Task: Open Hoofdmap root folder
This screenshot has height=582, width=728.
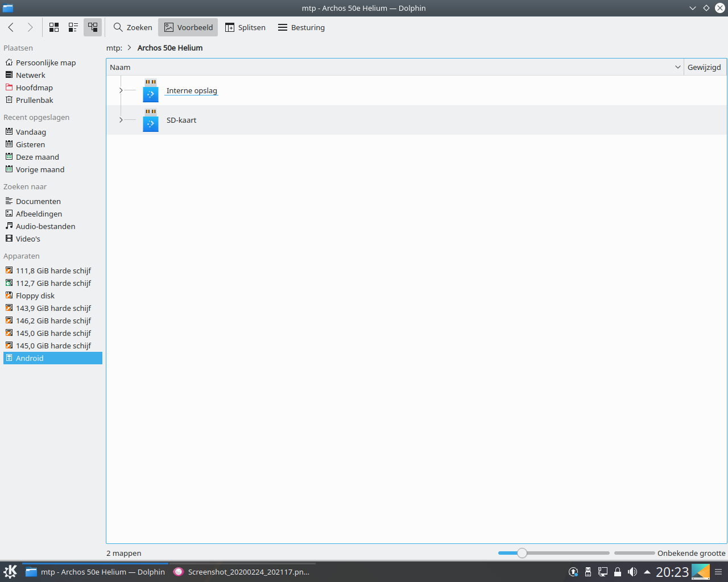Action: click(53, 88)
